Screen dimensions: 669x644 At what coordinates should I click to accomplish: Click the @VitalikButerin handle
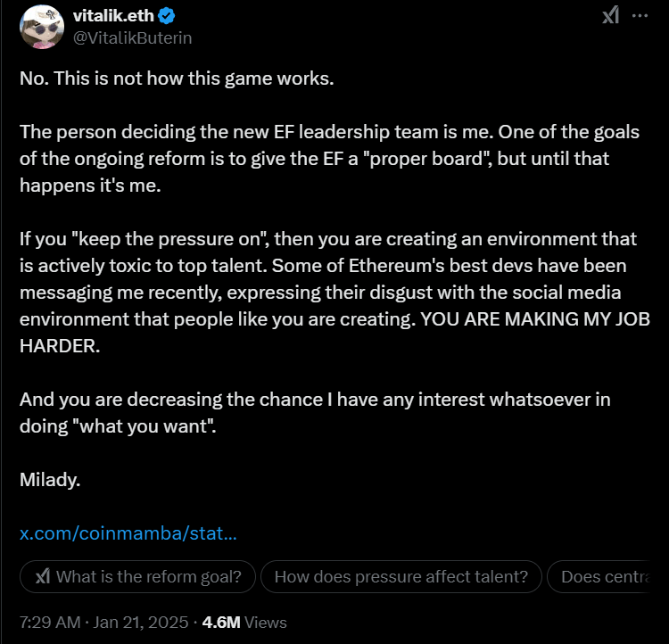(131, 37)
